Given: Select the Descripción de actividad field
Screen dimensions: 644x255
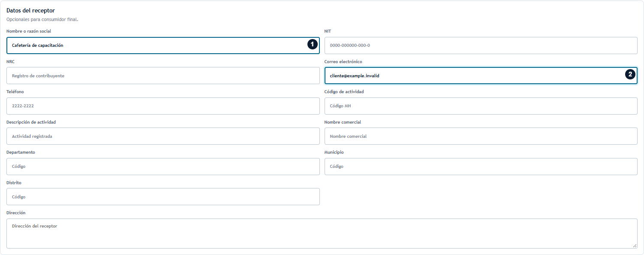Looking at the screenshot, I should [163, 136].
